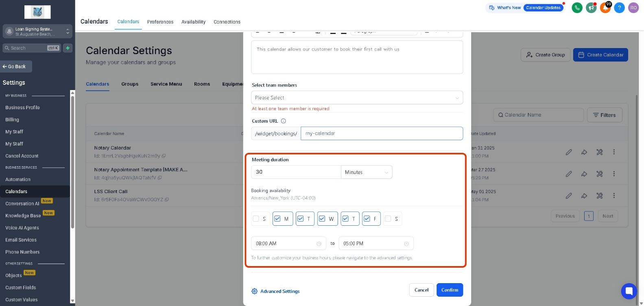This screenshot has width=644, height=306.
Task: Open the Service Menu tab
Action: 166,84
